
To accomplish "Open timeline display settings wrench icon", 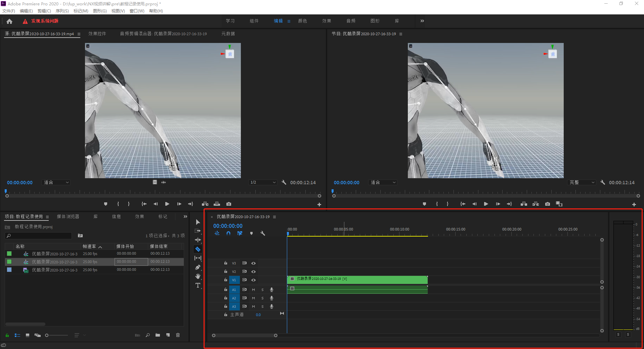I will (263, 233).
